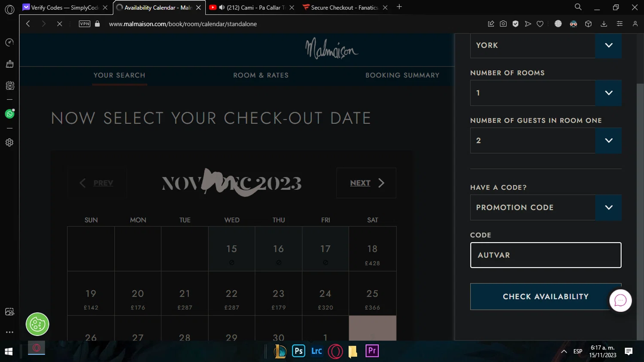Select 18 November priced £428
This screenshot has width=644, height=362.
pos(372,249)
